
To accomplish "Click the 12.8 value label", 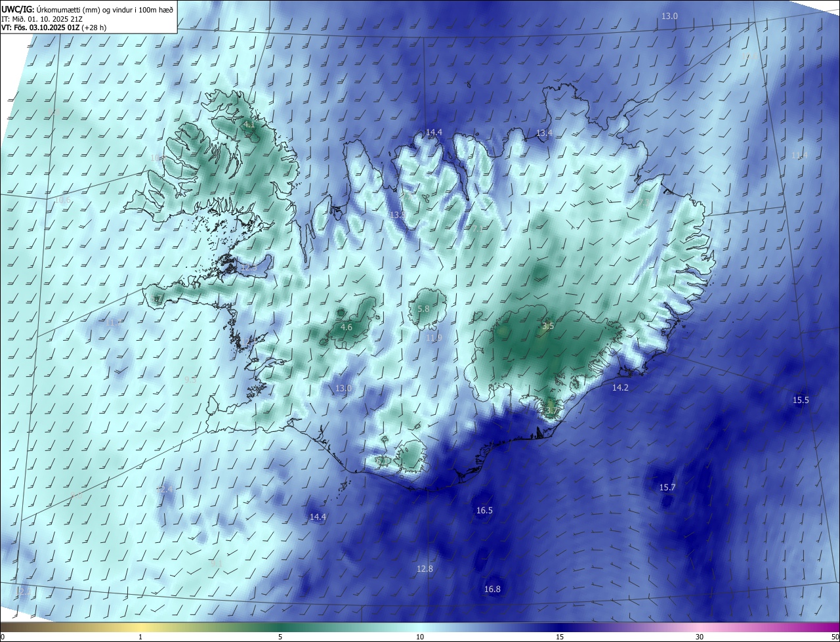I will click(425, 568).
